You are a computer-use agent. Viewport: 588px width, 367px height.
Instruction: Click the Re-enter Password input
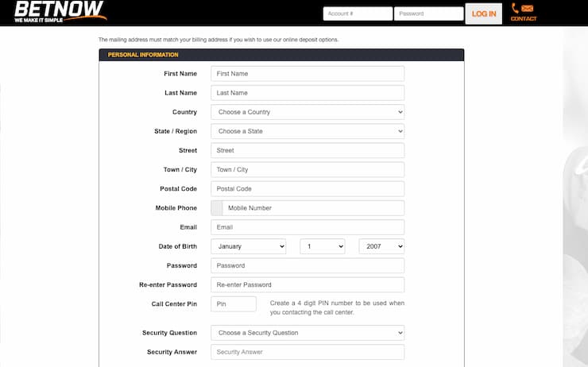[308, 284]
